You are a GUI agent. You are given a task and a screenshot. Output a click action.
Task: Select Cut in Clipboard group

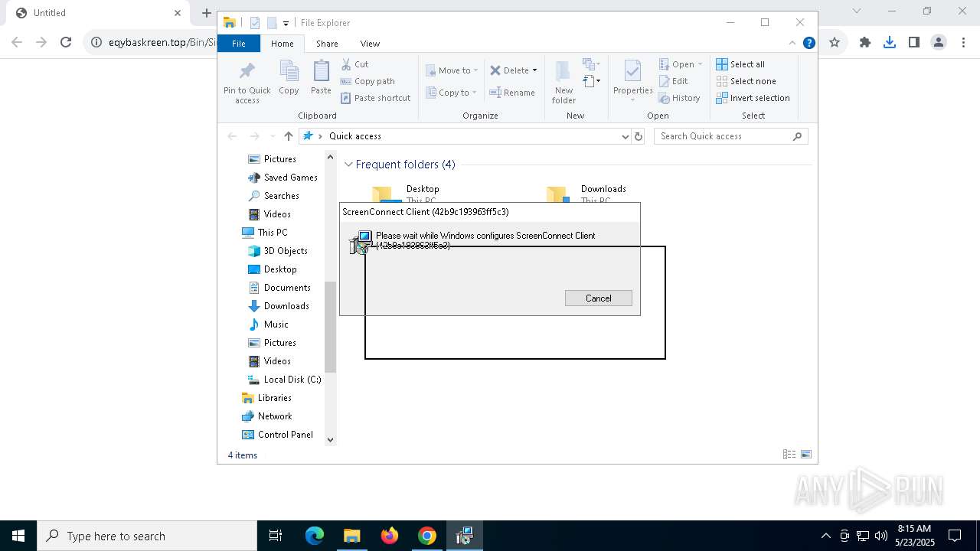354,64
